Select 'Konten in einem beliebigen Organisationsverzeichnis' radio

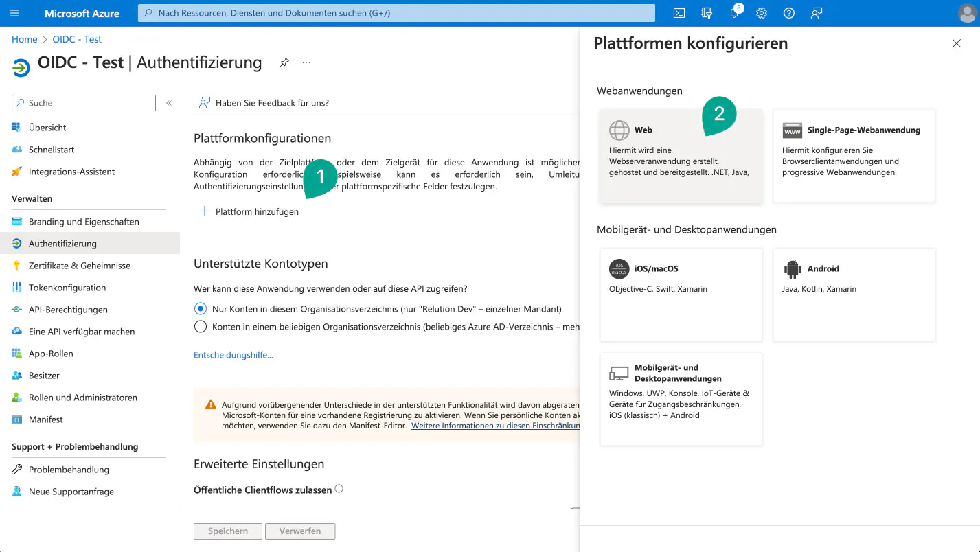coord(201,327)
